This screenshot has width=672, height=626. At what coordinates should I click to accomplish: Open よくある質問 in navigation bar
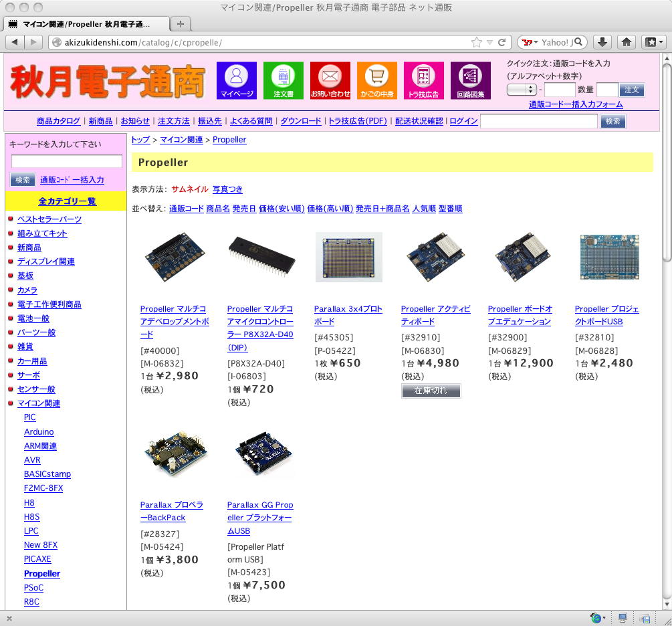tap(251, 121)
